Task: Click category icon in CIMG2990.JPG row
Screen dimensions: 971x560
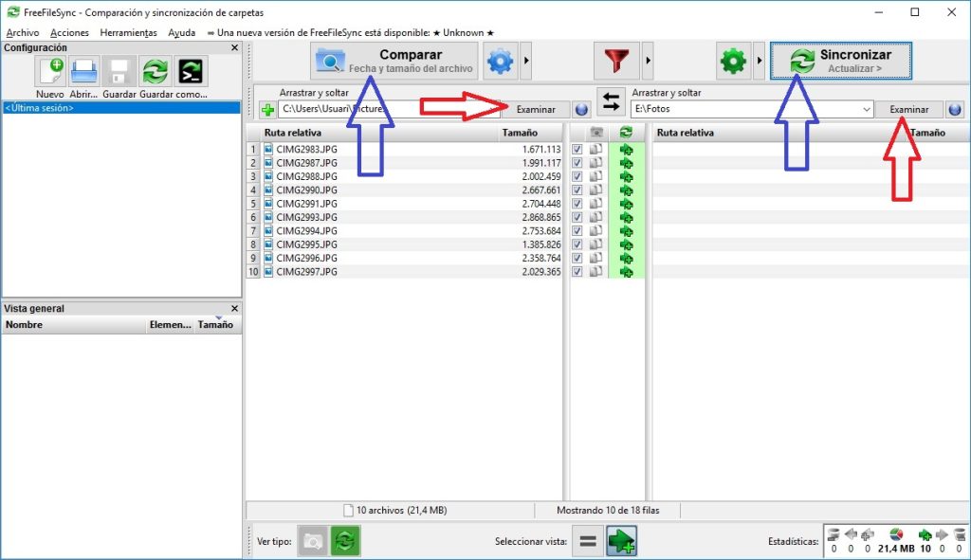Action: pos(595,190)
